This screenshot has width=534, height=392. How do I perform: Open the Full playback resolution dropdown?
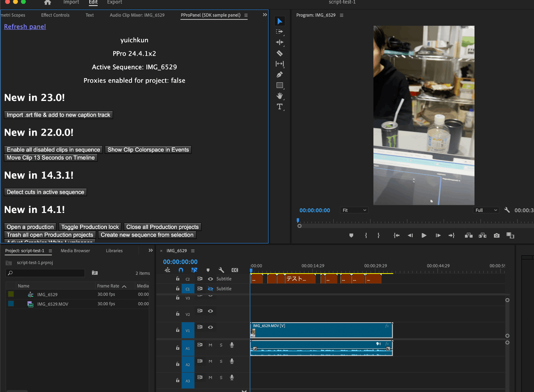click(486, 210)
